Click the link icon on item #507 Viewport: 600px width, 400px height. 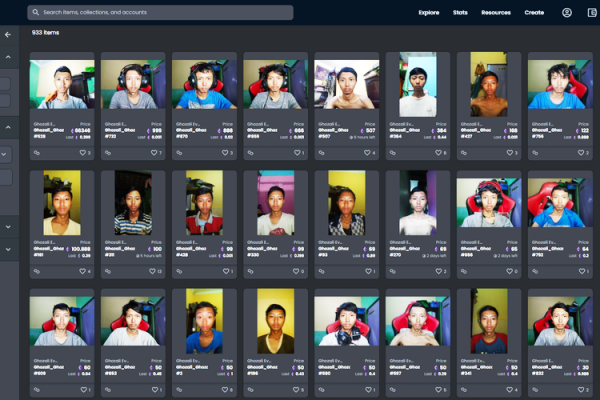(322, 153)
